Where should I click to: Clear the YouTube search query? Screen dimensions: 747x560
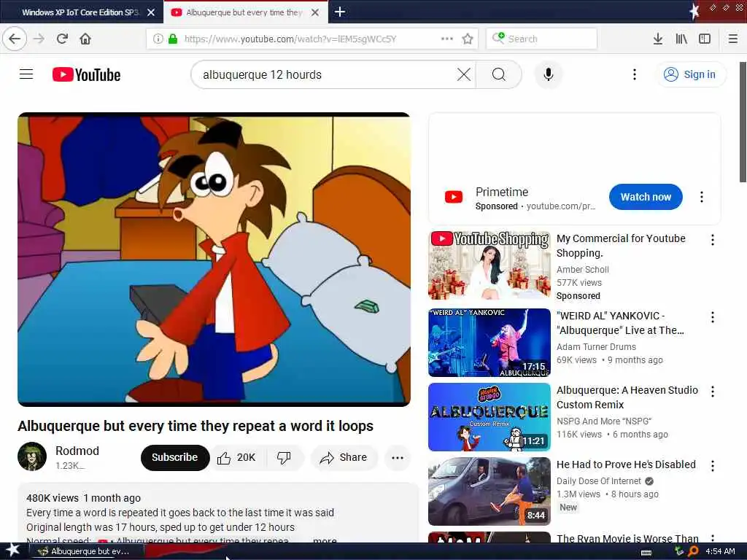[x=463, y=74]
